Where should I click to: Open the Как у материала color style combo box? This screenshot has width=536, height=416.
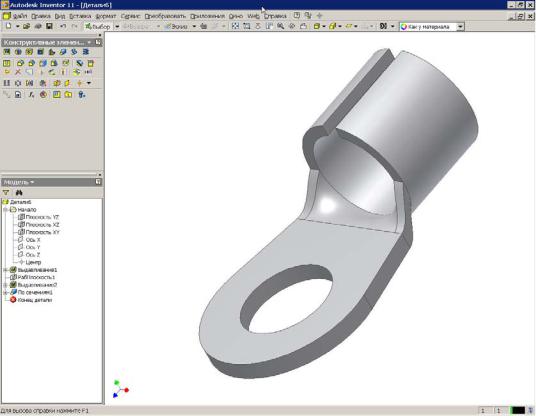[x=432, y=27]
